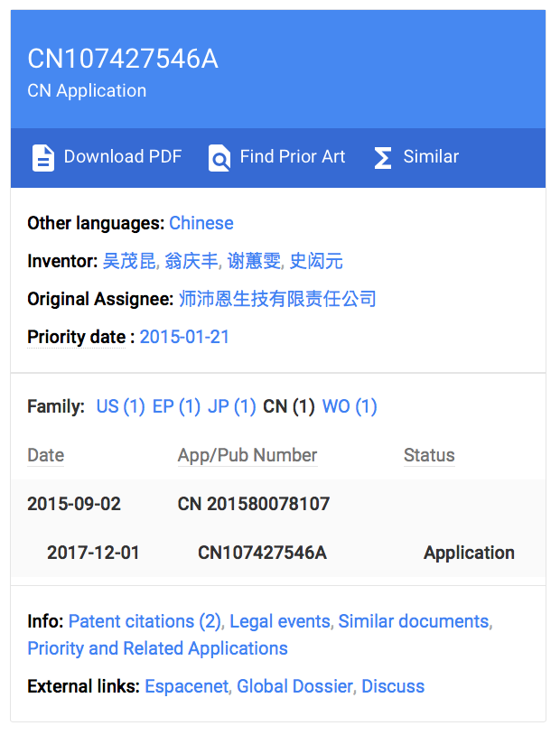Switch to the US (1) family tab

[x=120, y=406]
